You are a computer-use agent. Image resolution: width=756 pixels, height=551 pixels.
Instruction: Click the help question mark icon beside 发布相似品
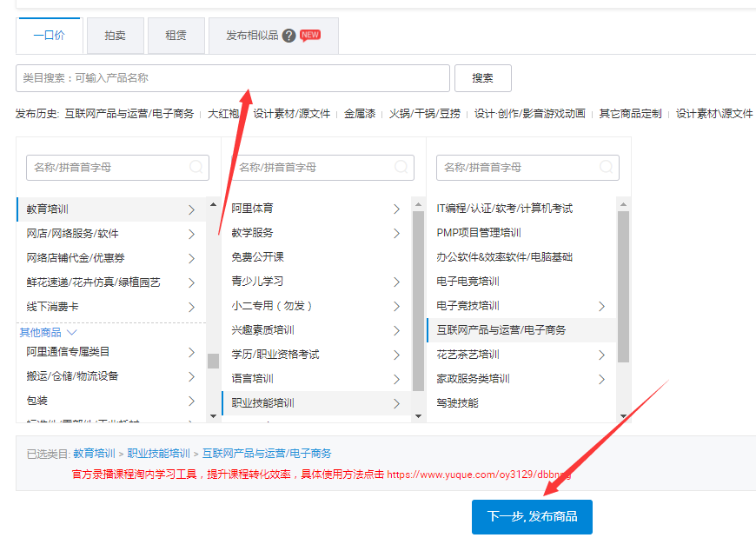pyautogui.click(x=288, y=36)
